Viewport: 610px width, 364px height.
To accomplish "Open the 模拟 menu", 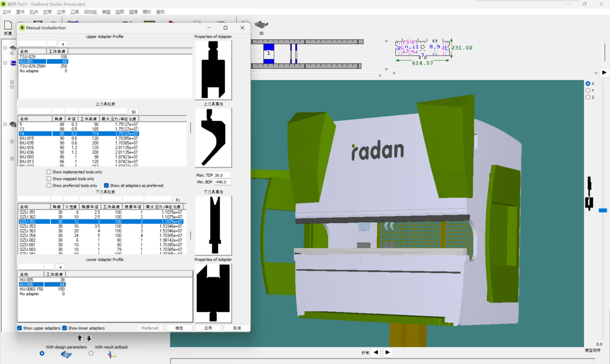I will tap(147, 12).
